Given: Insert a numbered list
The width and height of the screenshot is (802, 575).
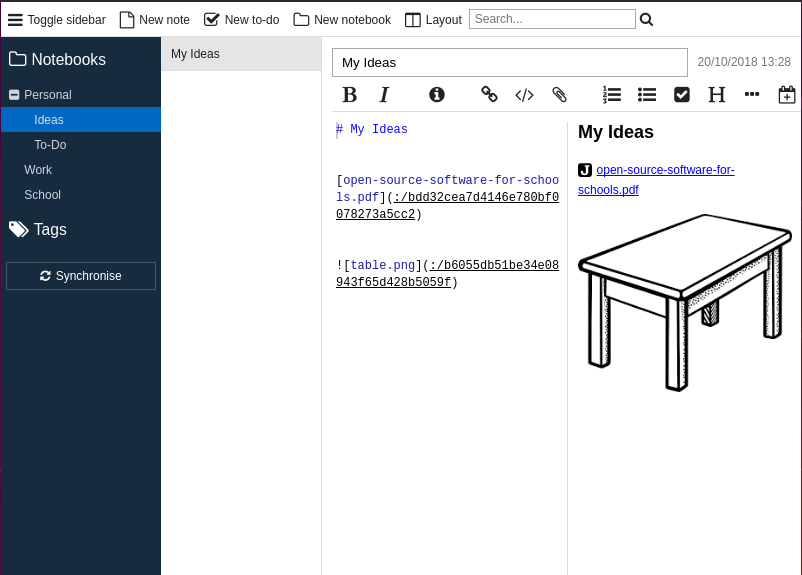Looking at the screenshot, I should click(612, 95).
